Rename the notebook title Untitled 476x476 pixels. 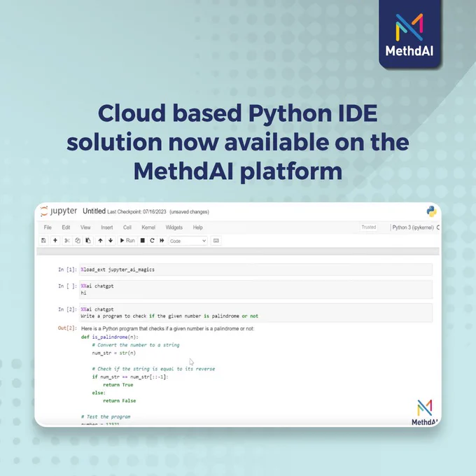pyautogui.click(x=94, y=211)
